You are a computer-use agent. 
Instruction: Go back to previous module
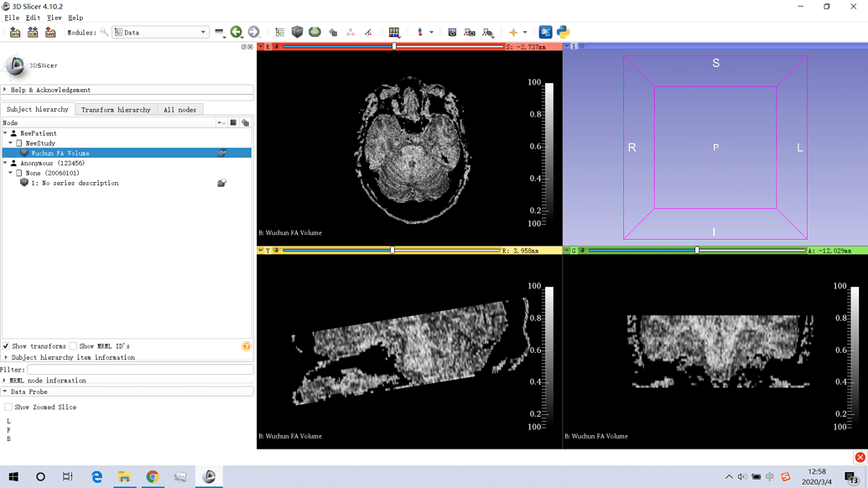(x=236, y=33)
